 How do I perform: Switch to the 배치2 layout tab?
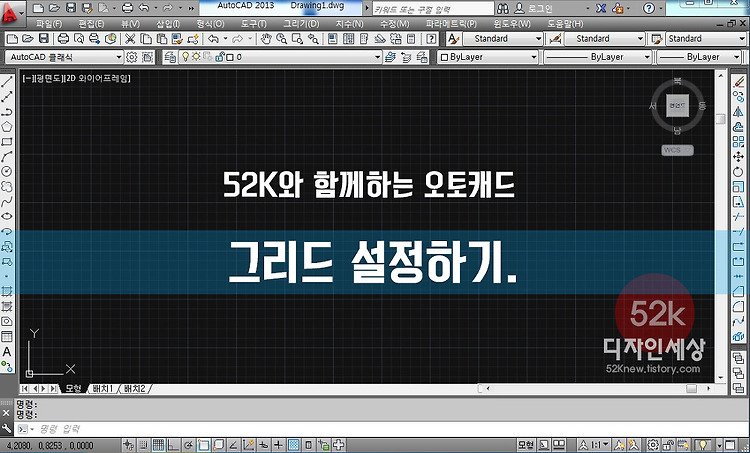(x=134, y=388)
